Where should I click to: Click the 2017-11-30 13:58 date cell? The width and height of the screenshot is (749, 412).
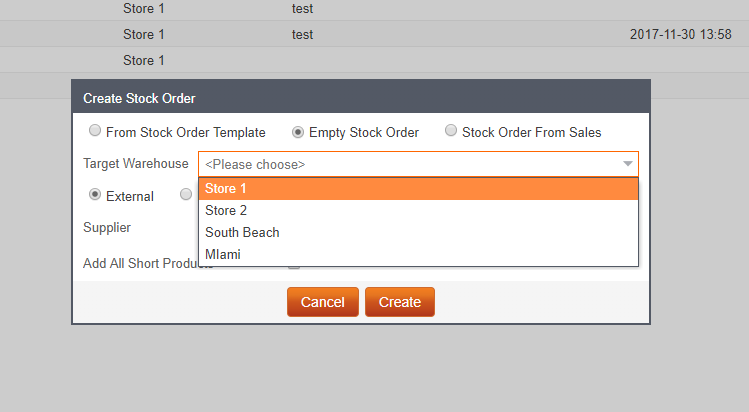tap(681, 34)
